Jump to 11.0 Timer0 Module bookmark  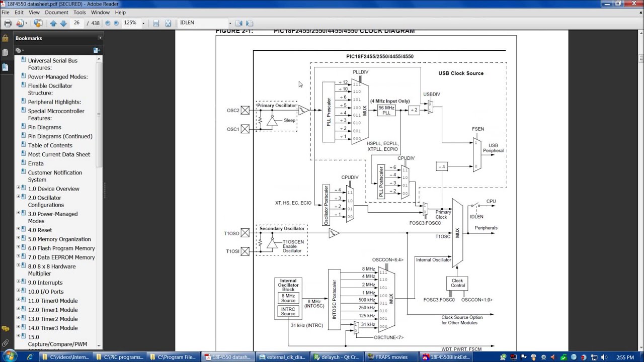tap(53, 301)
